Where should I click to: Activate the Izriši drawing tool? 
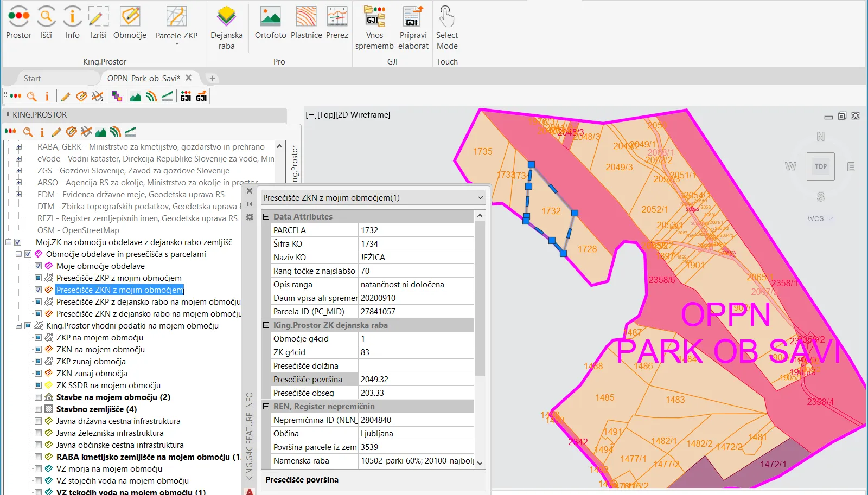pos(98,17)
